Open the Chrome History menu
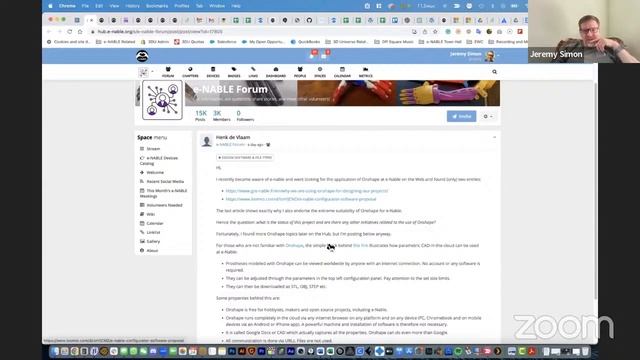 click(x=132, y=6)
